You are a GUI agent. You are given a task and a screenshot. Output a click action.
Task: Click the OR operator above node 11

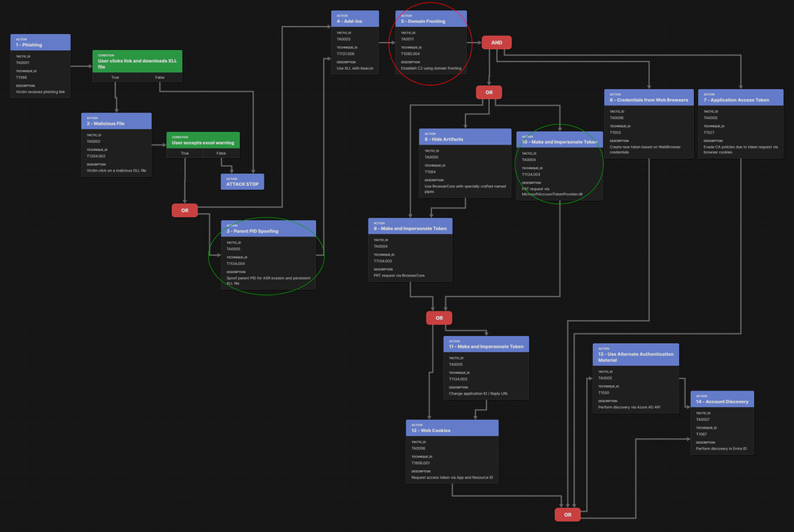[x=438, y=318]
